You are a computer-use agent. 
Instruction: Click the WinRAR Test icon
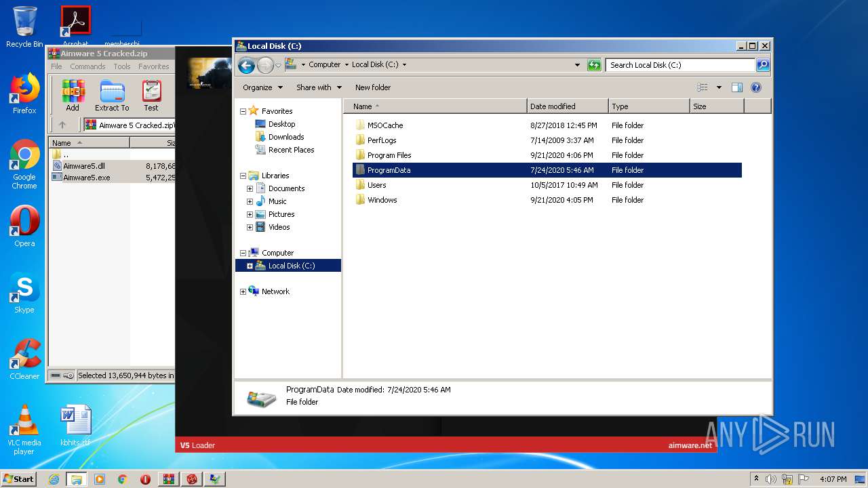[x=151, y=96]
